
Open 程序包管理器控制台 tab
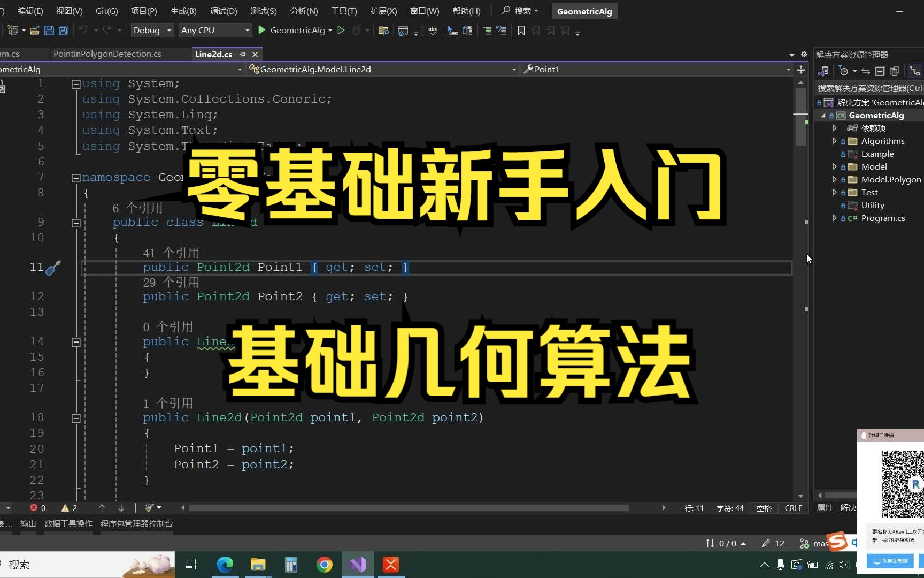[136, 523]
